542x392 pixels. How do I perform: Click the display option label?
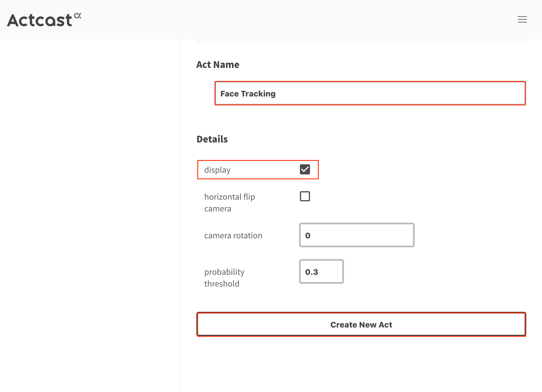(x=217, y=170)
